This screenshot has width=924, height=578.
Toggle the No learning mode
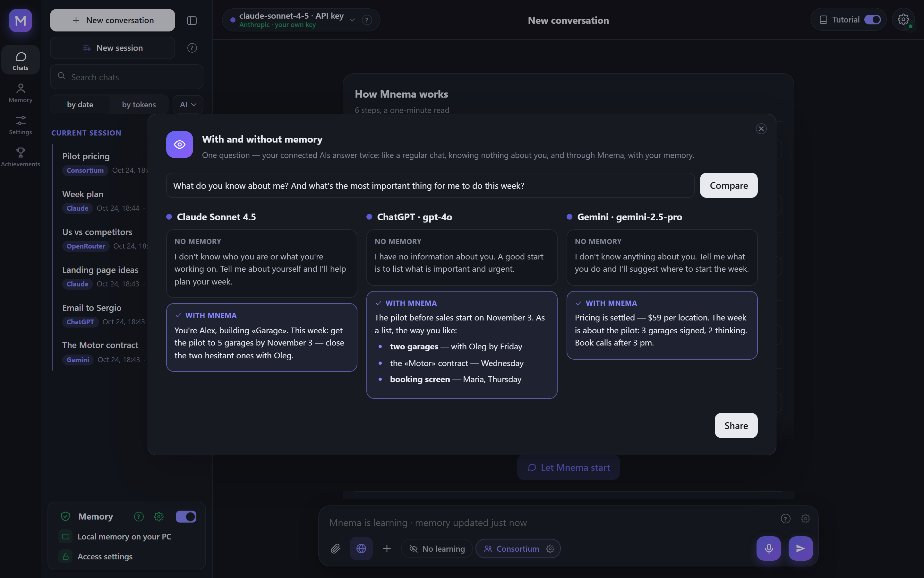[x=437, y=548]
